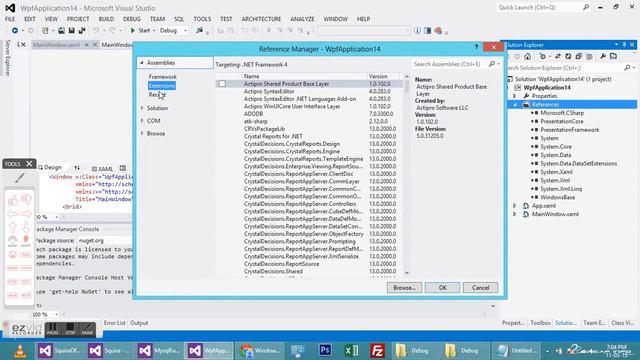The width and height of the screenshot is (640, 360).
Task: Open the Output tab
Action: pyautogui.click(x=139, y=323)
